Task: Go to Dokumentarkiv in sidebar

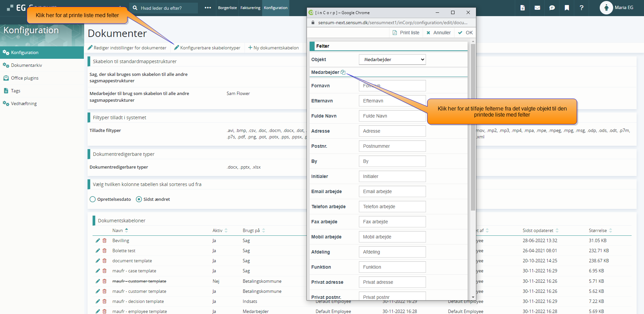Action: point(26,65)
